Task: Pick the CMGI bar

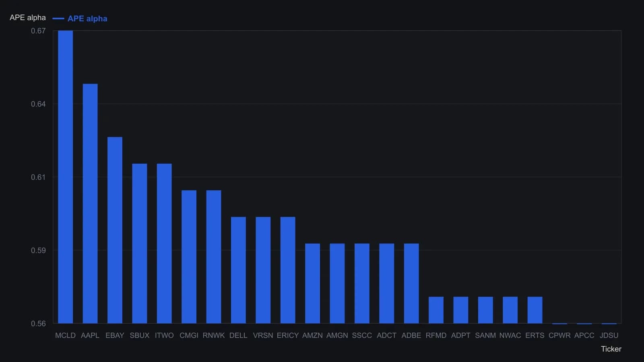Action: click(x=189, y=257)
